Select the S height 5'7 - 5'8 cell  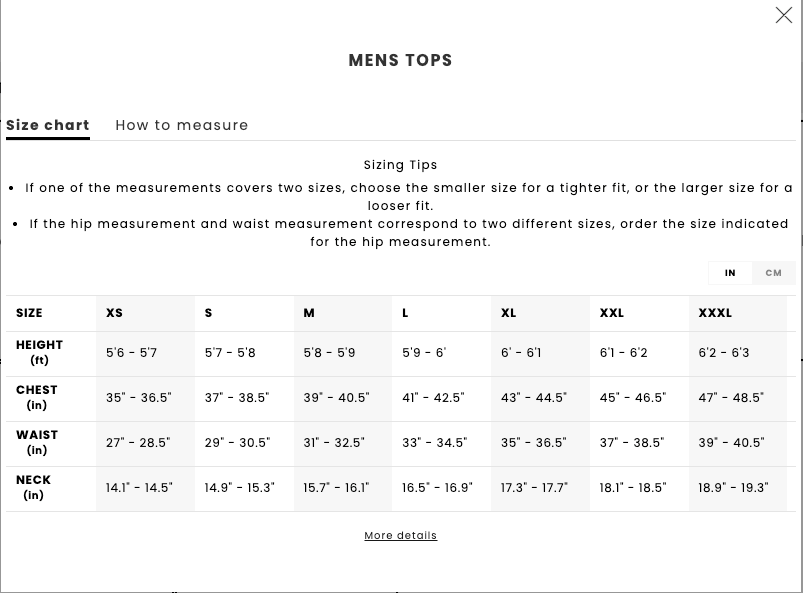point(244,353)
